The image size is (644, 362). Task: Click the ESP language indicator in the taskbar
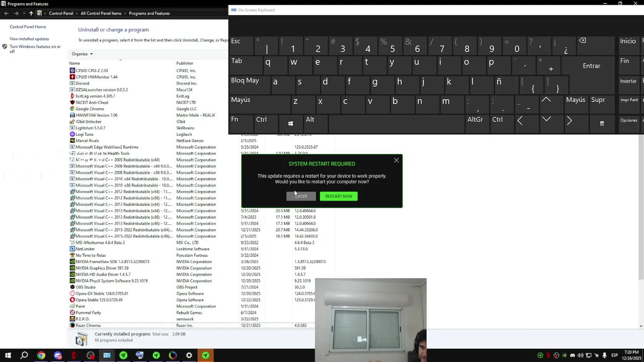[x=614, y=355]
